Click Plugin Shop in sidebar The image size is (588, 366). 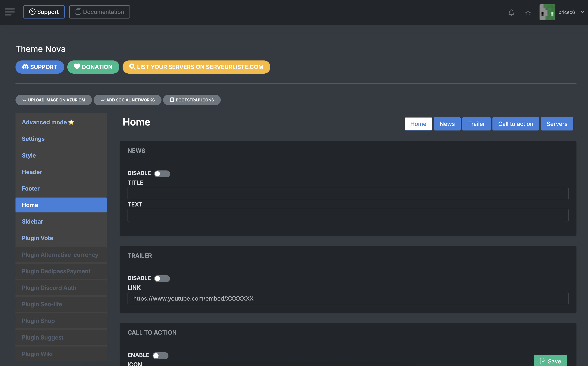click(61, 321)
